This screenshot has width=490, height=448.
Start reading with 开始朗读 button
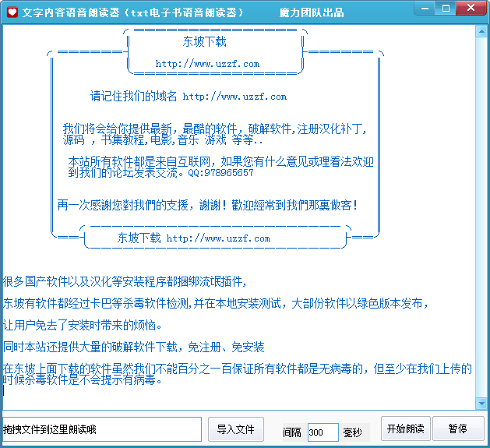(406, 429)
